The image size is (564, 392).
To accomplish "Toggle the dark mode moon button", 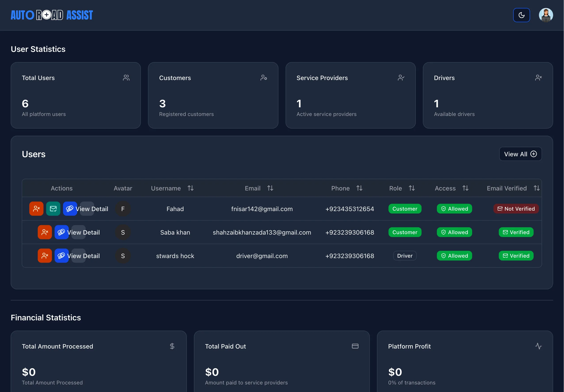I will point(521,15).
